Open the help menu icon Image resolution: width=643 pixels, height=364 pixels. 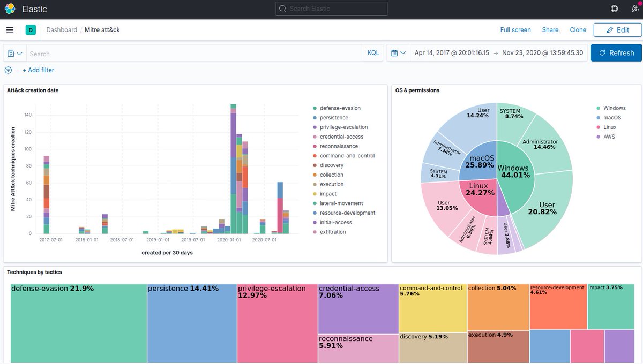pos(614,9)
